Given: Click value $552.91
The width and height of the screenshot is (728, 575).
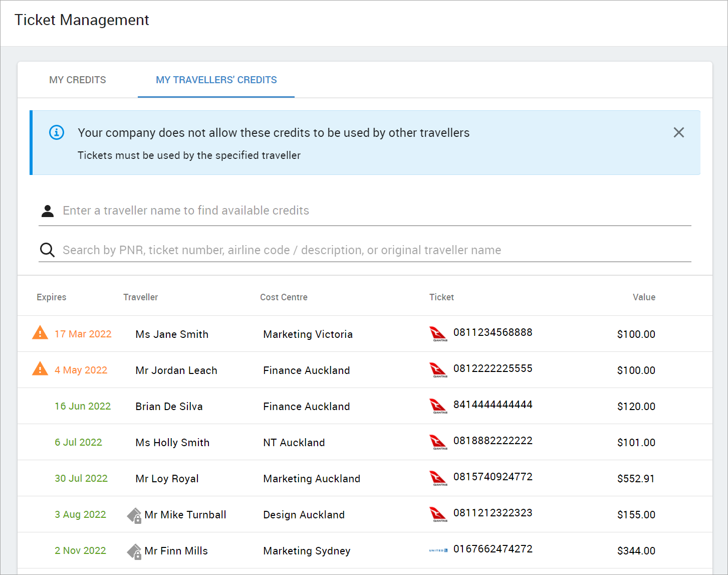Looking at the screenshot, I should pyautogui.click(x=636, y=479).
